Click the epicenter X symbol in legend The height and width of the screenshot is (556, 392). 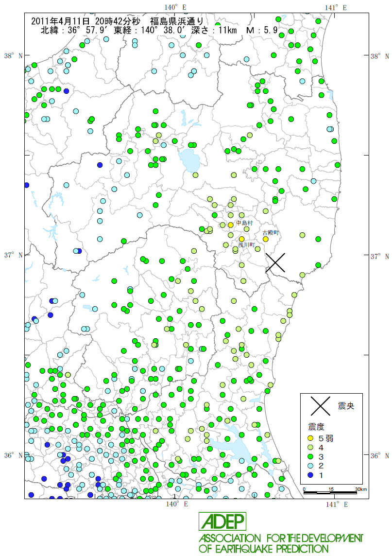pyautogui.click(x=321, y=406)
